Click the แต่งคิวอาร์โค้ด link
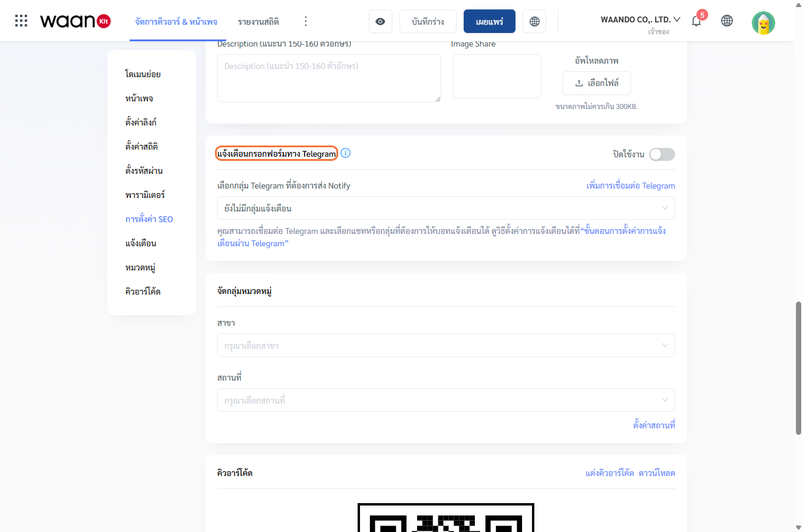803x532 pixels. [x=610, y=473]
